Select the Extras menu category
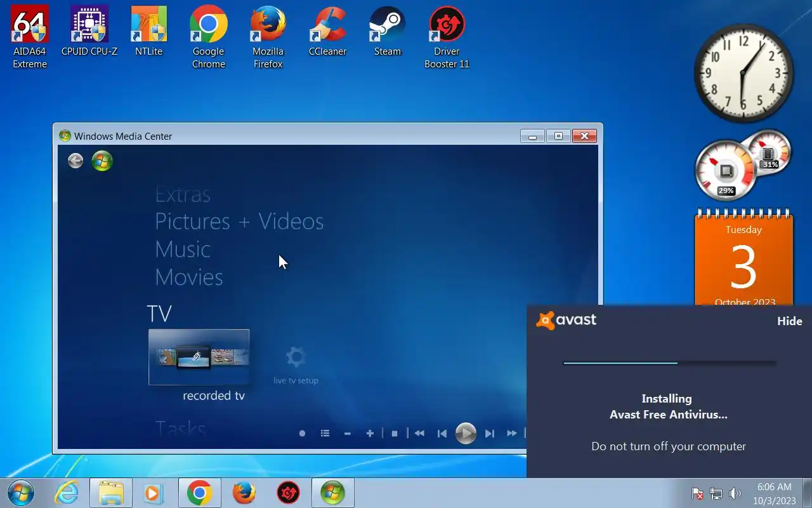The image size is (812, 508). (183, 194)
